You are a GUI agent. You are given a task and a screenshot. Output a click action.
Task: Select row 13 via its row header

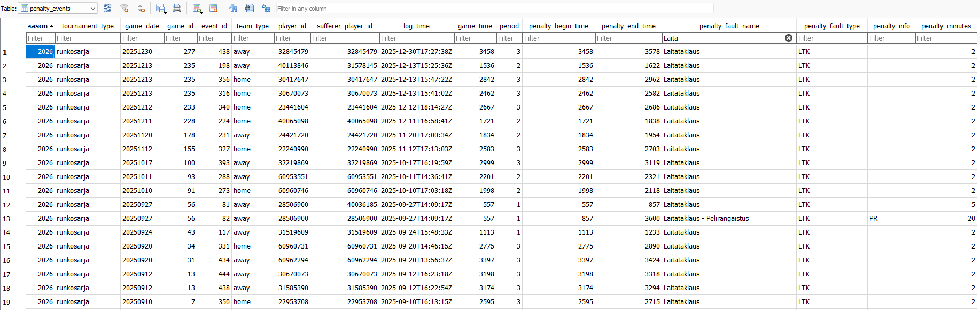click(6, 219)
